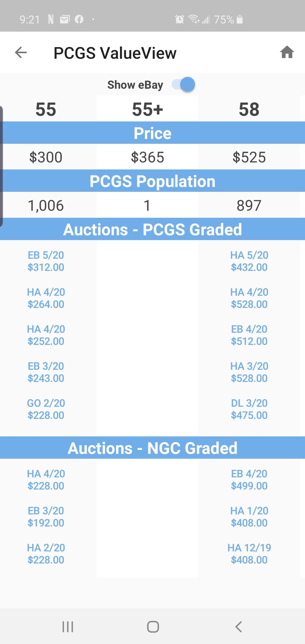View GO 2/20 $228.00 auction listing
Viewport: 305px width, 644px height.
coord(46,409)
